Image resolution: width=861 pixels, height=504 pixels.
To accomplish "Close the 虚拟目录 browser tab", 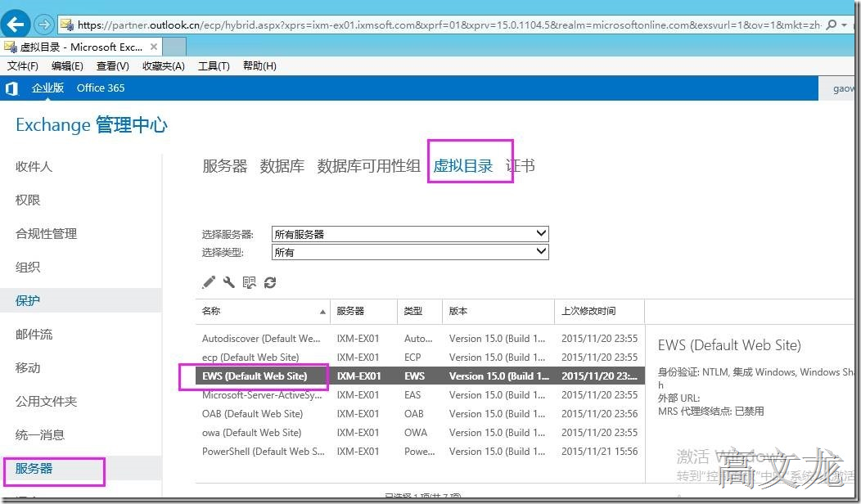I will [x=154, y=47].
